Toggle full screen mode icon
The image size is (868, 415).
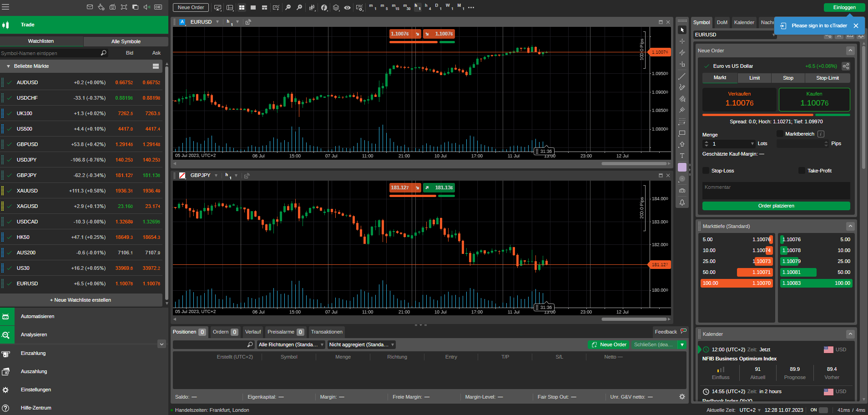click(124, 7)
